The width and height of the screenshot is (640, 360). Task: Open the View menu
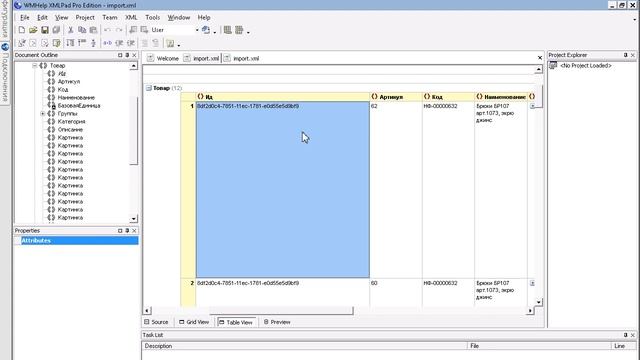click(x=61, y=18)
